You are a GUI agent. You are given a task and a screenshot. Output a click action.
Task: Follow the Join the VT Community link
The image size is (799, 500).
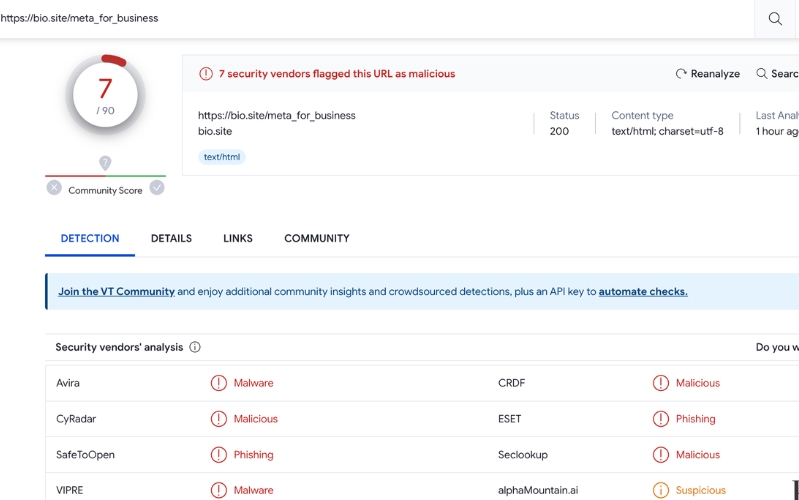116,292
